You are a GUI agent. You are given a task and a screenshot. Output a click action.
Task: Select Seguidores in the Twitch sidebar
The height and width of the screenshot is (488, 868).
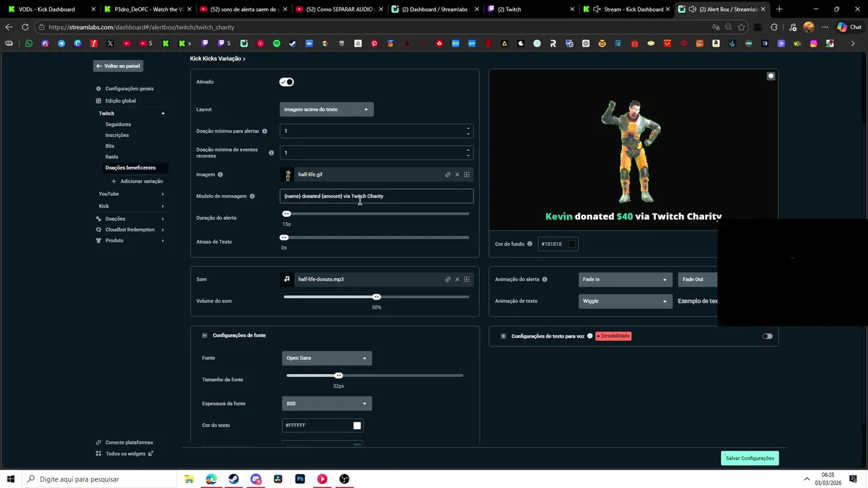(x=118, y=125)
